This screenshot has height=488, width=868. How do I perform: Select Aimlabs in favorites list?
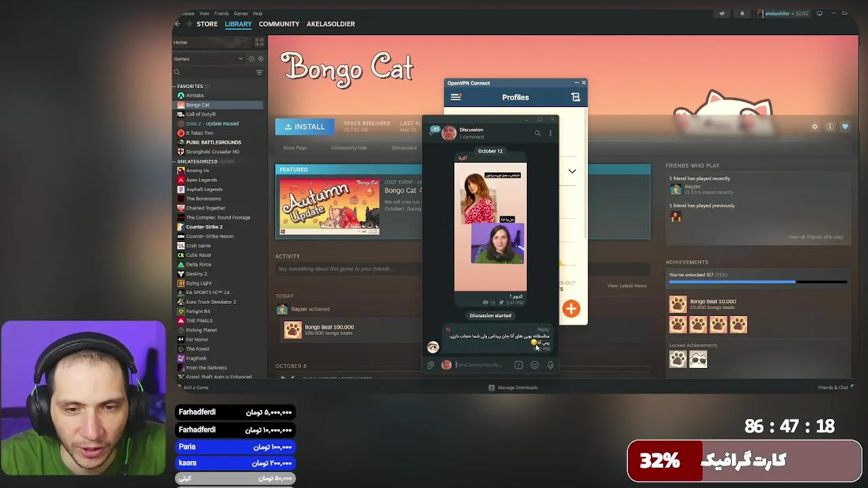(x=195, y=96)
